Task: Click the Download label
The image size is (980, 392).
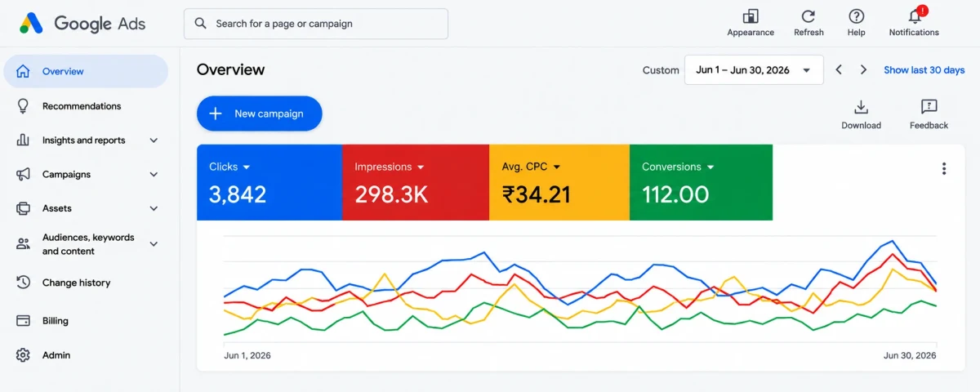Action: pyautogui.click(x=861, y=126)
